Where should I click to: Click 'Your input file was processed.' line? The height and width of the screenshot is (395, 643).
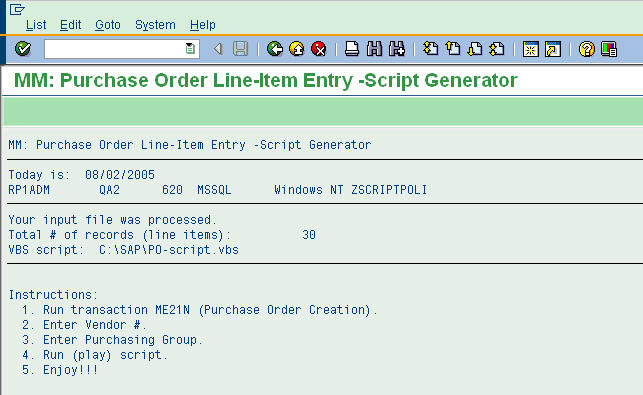(112, 220)
